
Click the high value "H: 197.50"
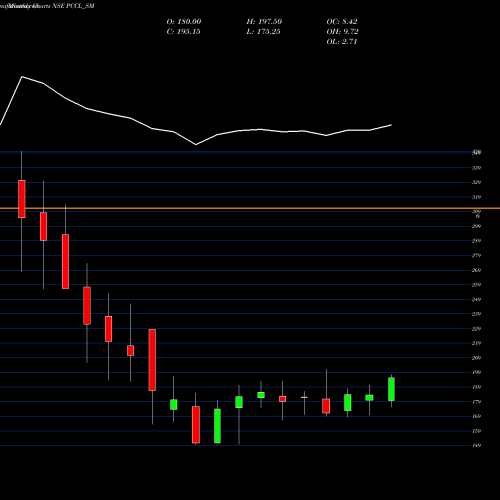(x=264, y=22)
